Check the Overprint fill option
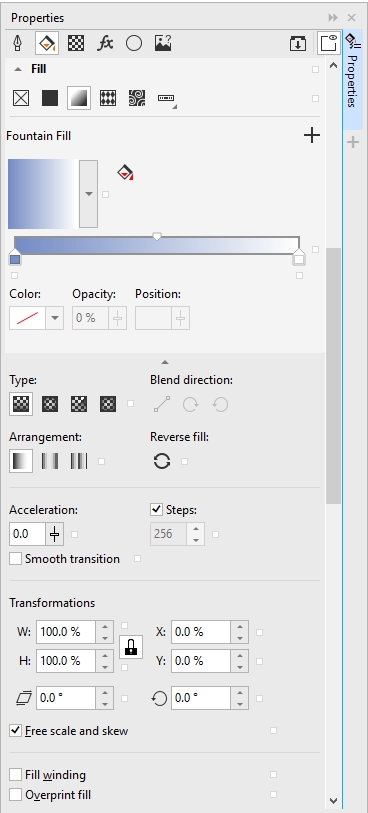Viewport: 368px width, 813px height. pos(16,794)
